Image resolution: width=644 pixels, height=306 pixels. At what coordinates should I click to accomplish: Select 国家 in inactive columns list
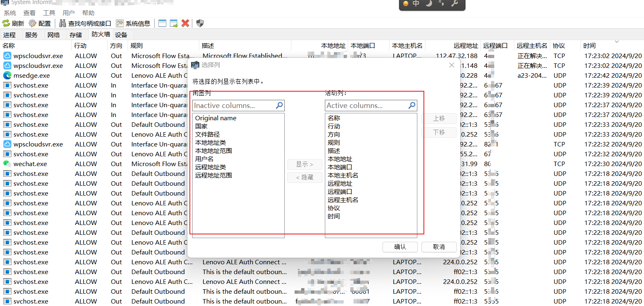pos(201,126)
